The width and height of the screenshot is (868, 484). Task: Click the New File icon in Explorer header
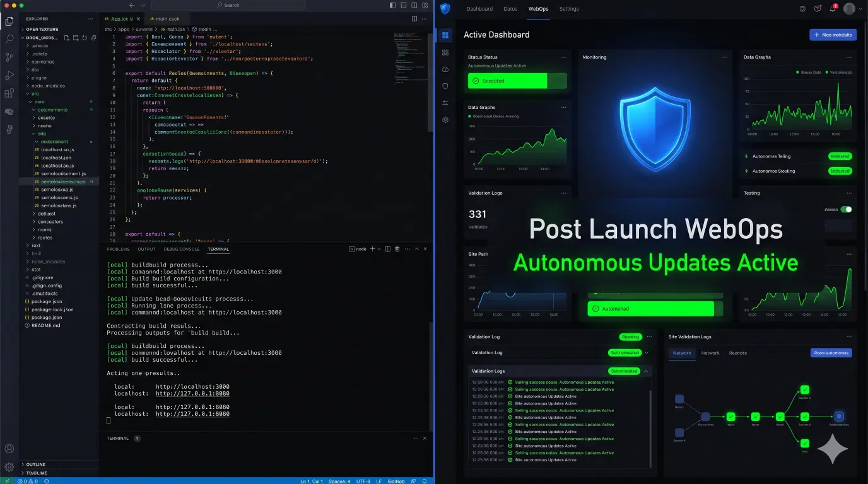[67, 38]
